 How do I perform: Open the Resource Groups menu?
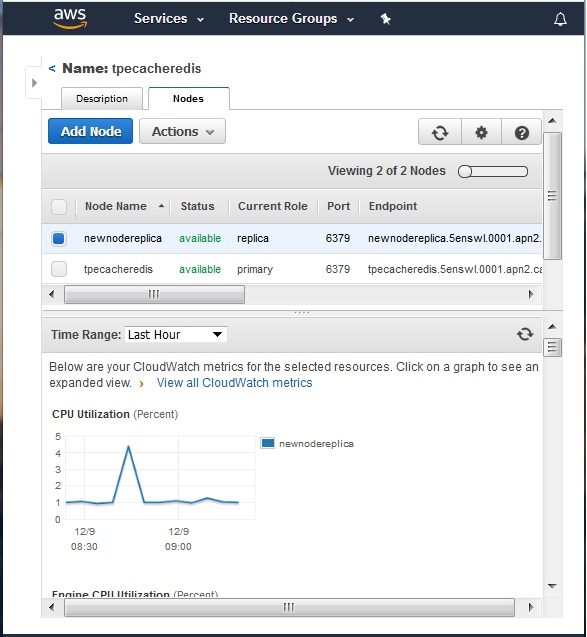tap(291, 19)
